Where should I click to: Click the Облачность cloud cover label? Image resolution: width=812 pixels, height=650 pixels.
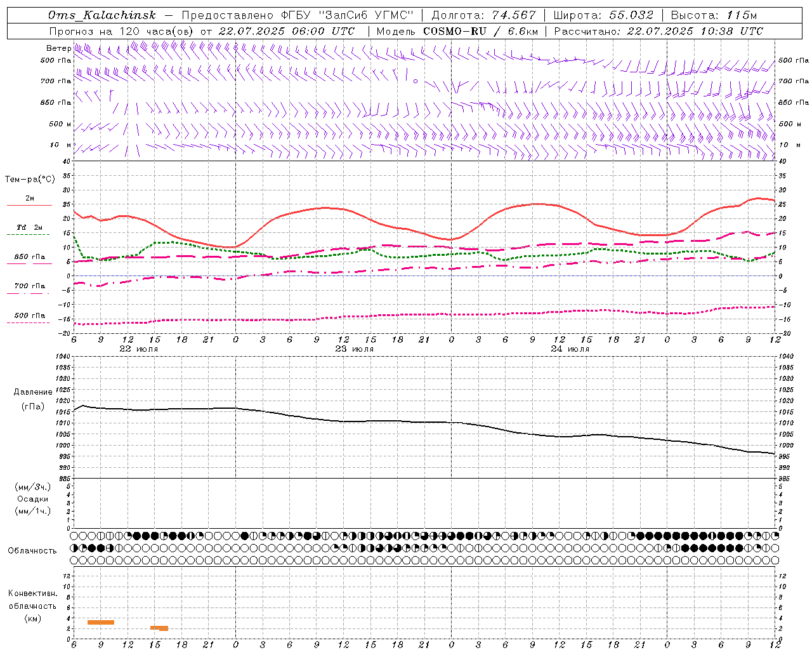pyautogui.click(x=32, y=551)
